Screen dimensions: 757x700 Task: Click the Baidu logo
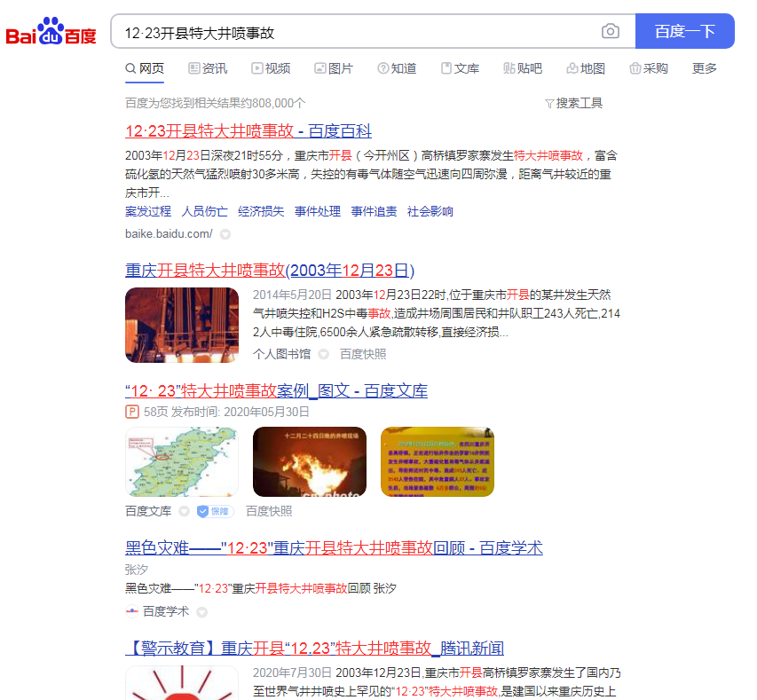tap(51, 34)
